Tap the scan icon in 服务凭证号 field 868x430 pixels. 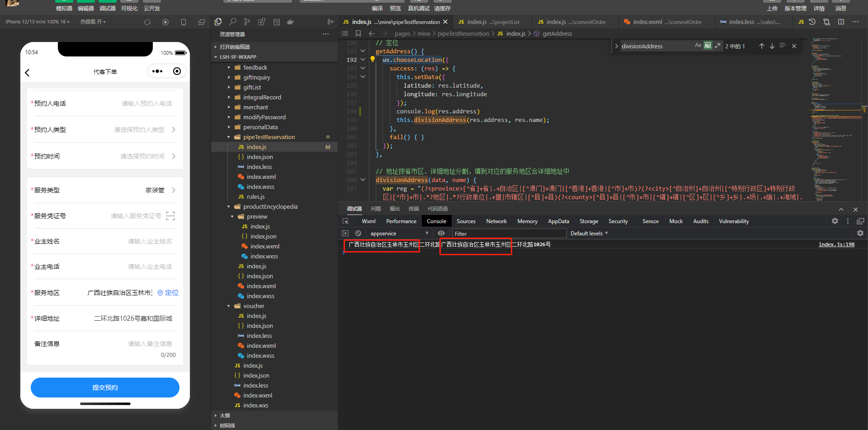(x=170, y=216)
